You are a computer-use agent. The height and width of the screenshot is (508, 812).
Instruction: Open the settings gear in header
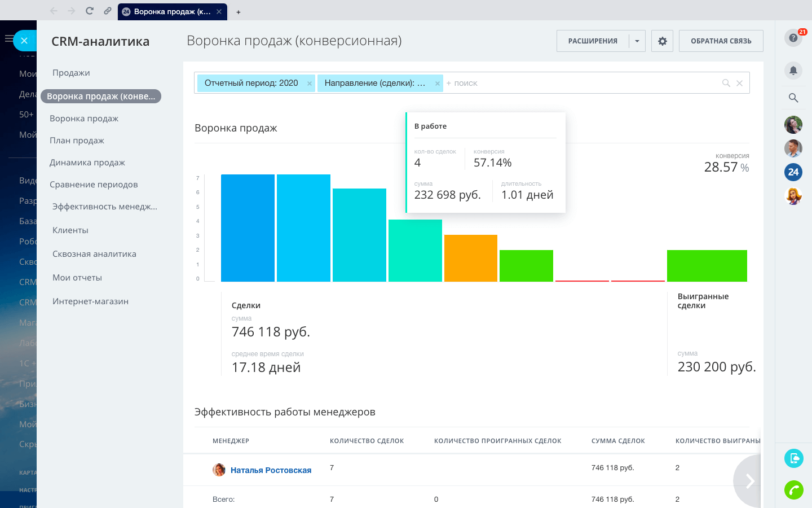coord(663,41)
